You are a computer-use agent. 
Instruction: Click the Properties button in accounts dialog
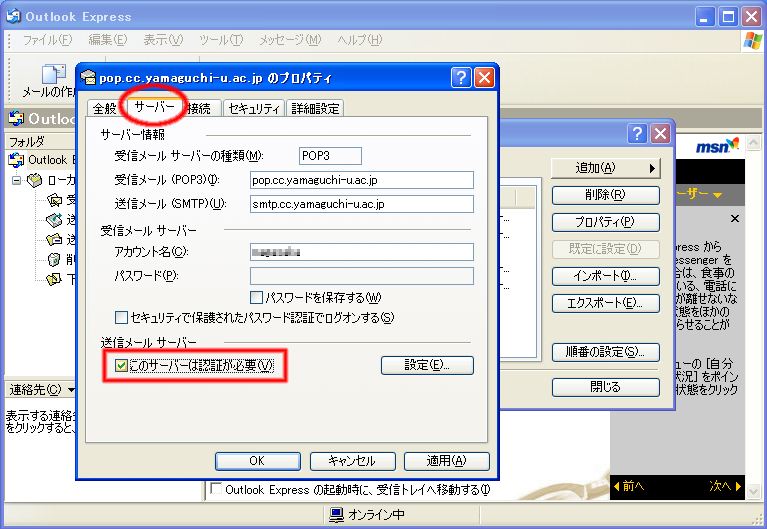pyautogui.click(x=606, y=222)
